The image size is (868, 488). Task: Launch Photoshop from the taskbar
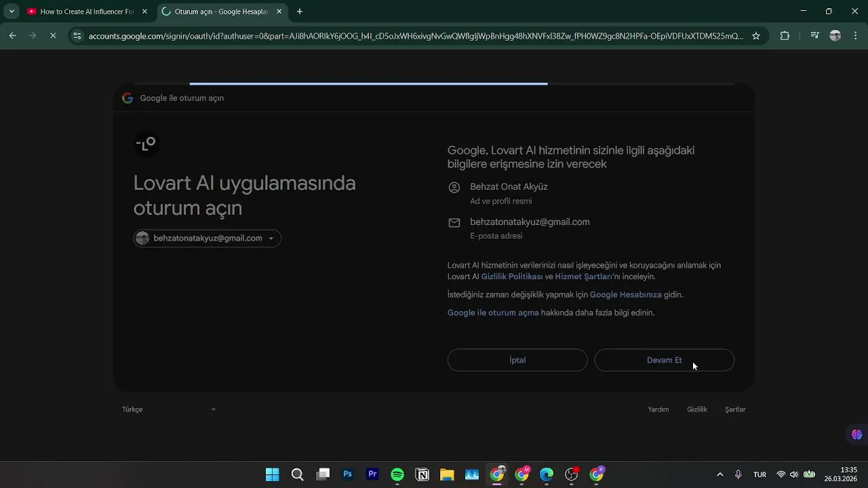pyautogui.click(x=348, y=474)
